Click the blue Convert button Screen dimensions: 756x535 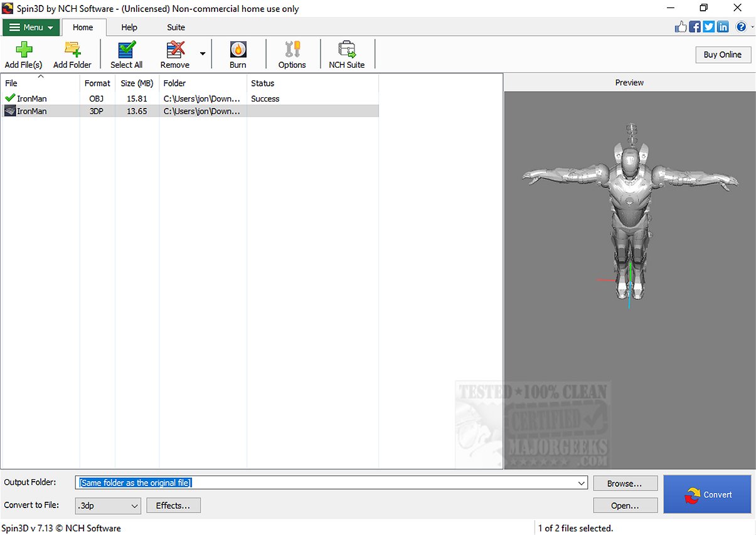coord(707,494)
